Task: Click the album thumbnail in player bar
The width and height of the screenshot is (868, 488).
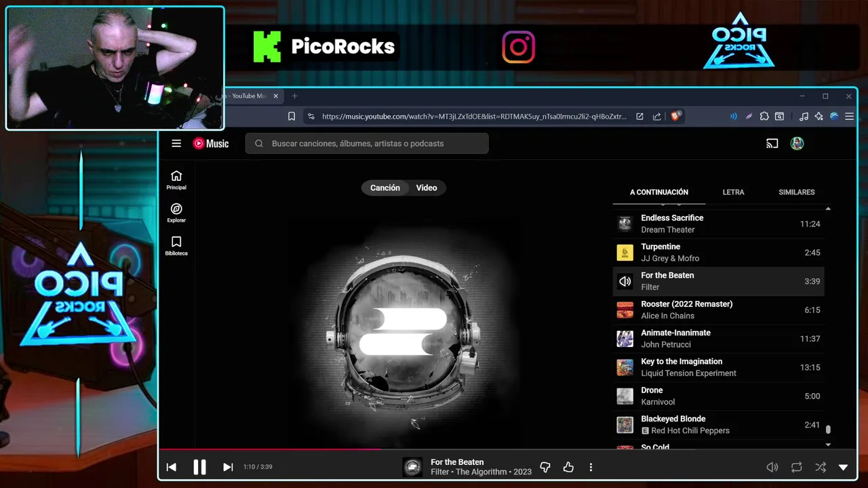Action: [412, 467]
